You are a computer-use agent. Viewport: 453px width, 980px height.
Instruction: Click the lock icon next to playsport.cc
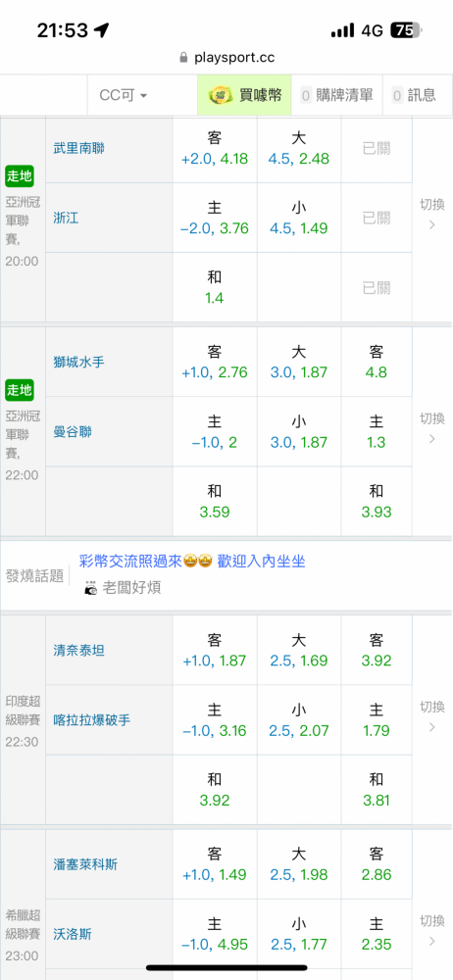click(183, 58)
